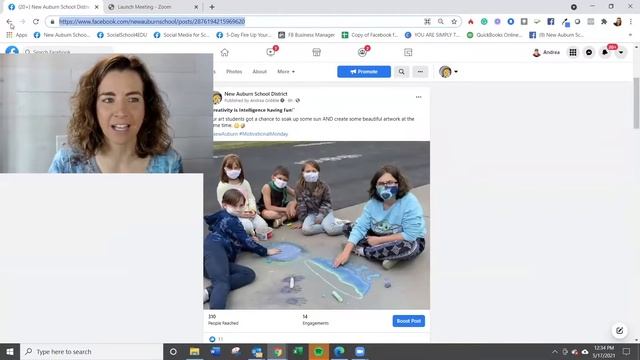This screenshot has width=640, height=360.
Task: Open page three-dot more actions button
Action: tap(420, 72)
